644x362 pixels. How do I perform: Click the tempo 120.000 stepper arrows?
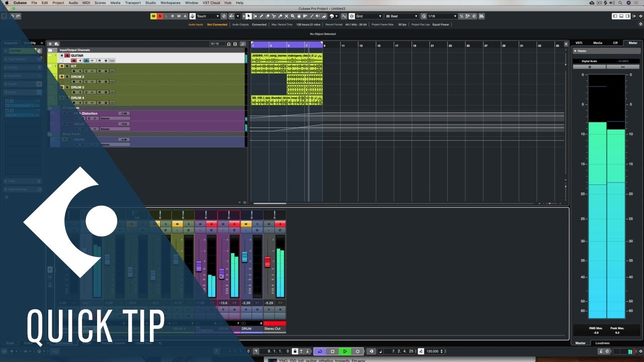point(441,351)
